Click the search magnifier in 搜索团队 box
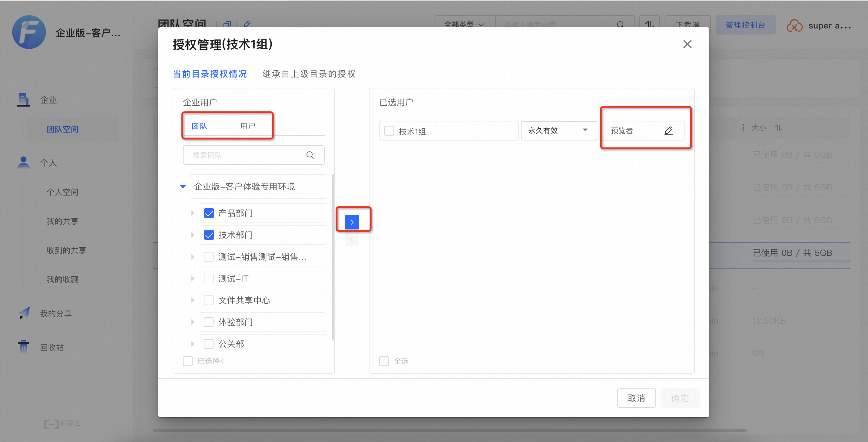The height and width of the screenshot is (442, 868). [310, 155]
